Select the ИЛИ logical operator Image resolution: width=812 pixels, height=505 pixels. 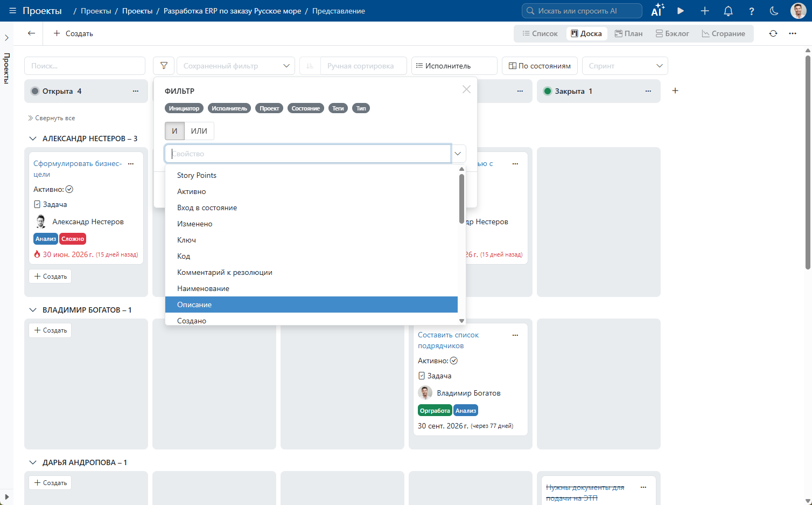click(x=199, y=131)
